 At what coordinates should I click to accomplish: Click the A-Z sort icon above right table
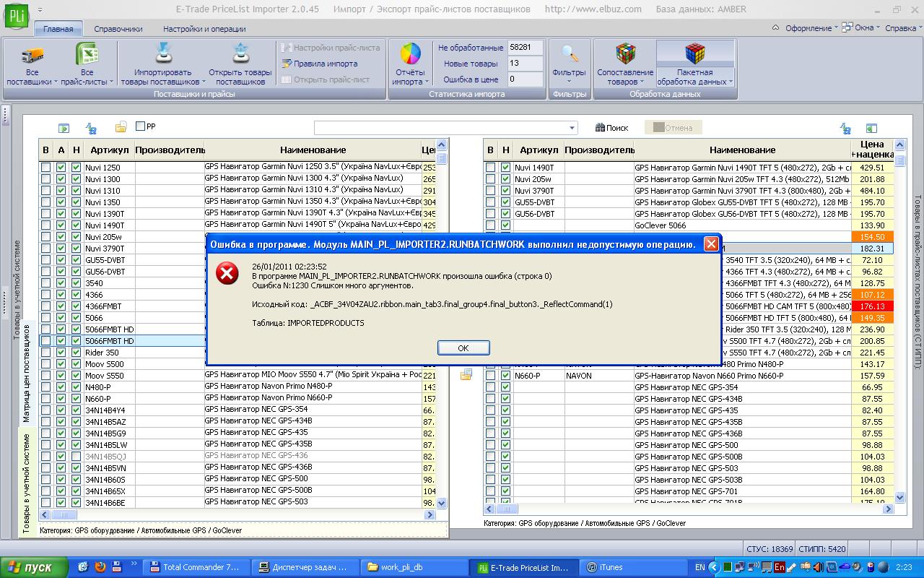(x=845, y=128)
